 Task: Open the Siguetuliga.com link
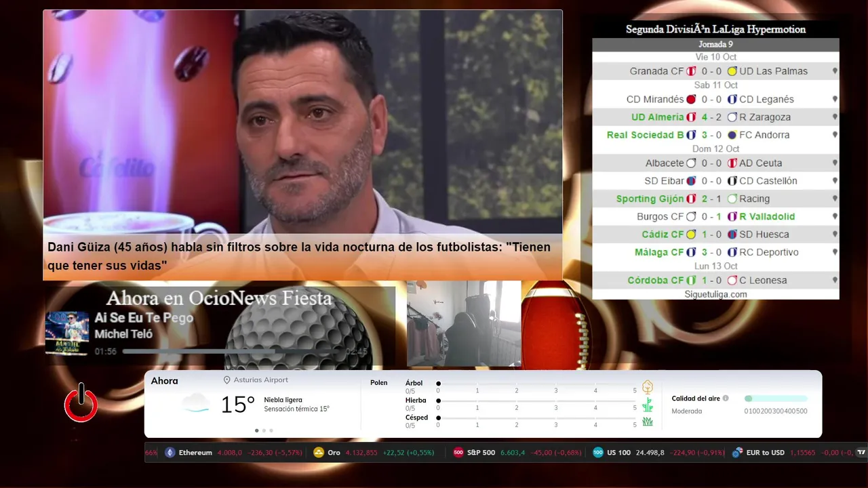(715, 294)
